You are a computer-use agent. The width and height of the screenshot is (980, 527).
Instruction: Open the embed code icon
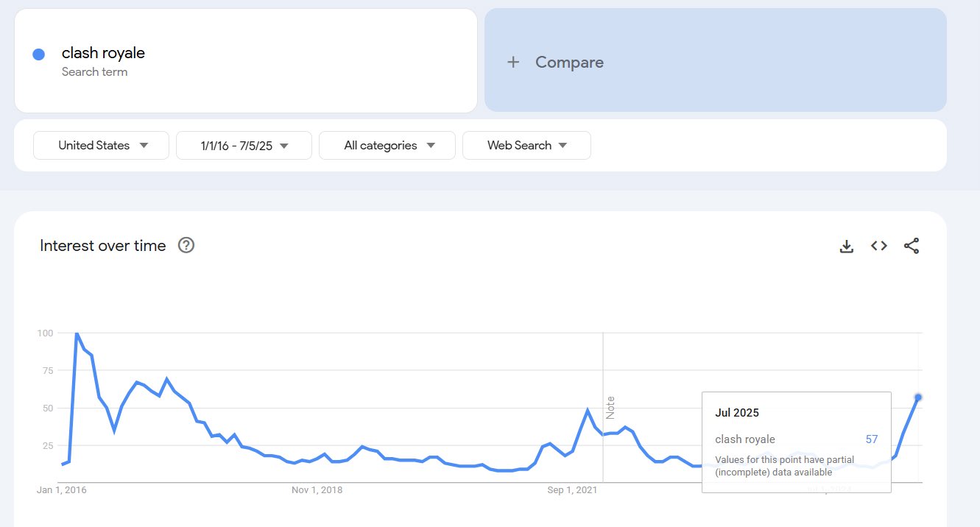879,246
